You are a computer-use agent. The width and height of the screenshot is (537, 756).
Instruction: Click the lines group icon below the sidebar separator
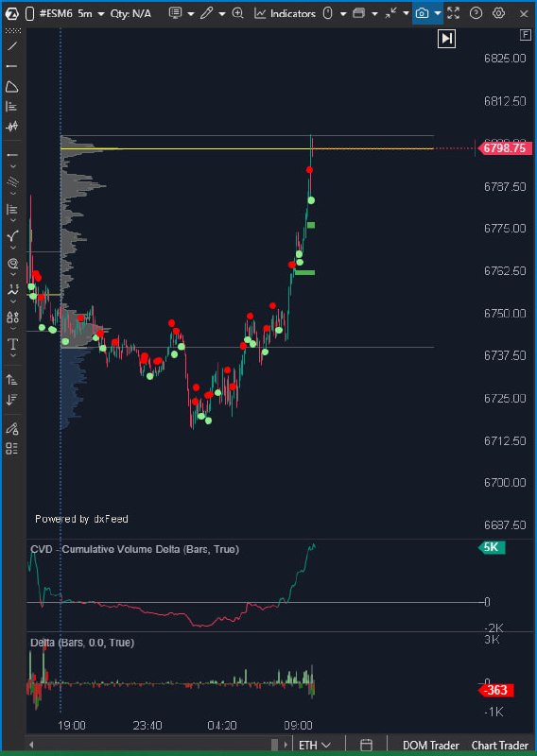coord(12,155)
